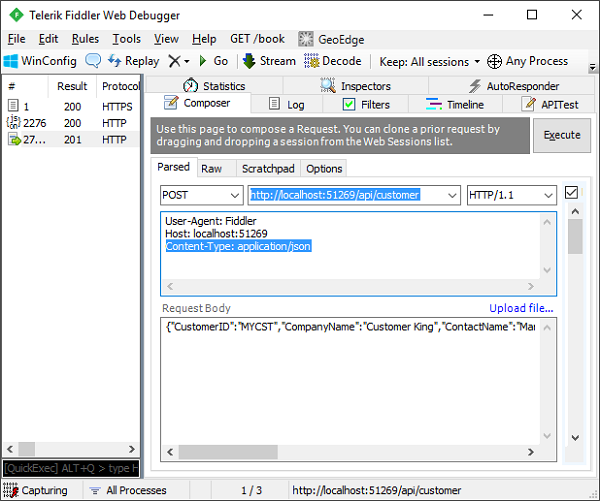Click GET /book menu item
600x501 pixels.
pyautogui.click(x=257, y=39)
